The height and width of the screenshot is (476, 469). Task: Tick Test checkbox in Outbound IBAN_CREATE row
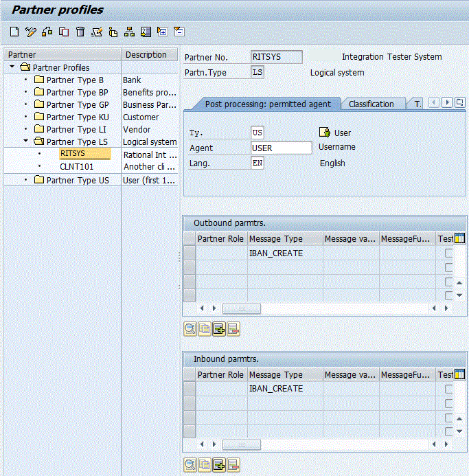coord(449,253)
